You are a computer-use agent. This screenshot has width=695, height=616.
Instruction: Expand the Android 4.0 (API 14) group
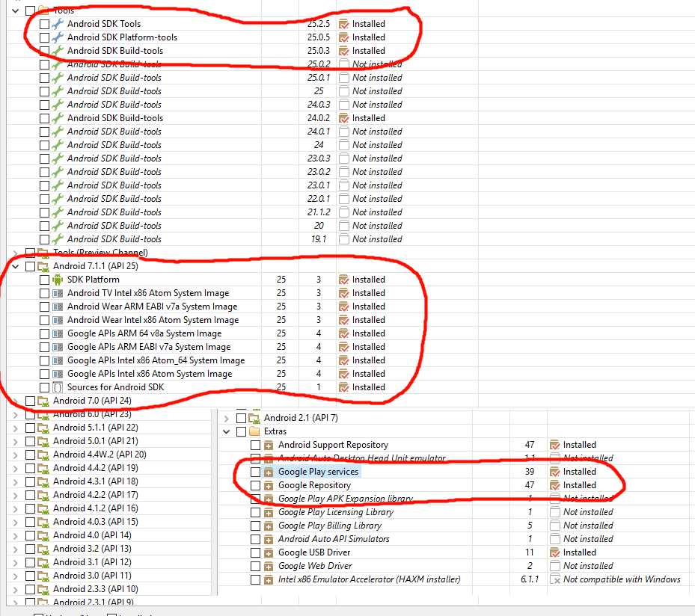click(16, 536)
